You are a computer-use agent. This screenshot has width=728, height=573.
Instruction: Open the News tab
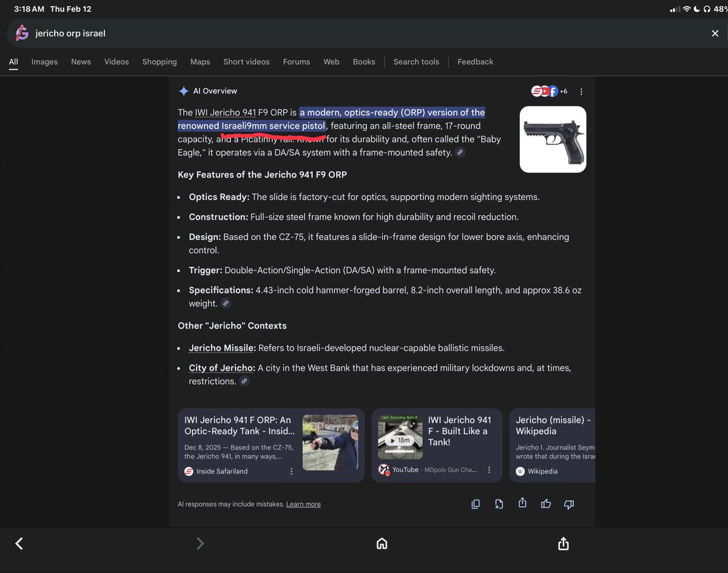click(x=81, y=62)
